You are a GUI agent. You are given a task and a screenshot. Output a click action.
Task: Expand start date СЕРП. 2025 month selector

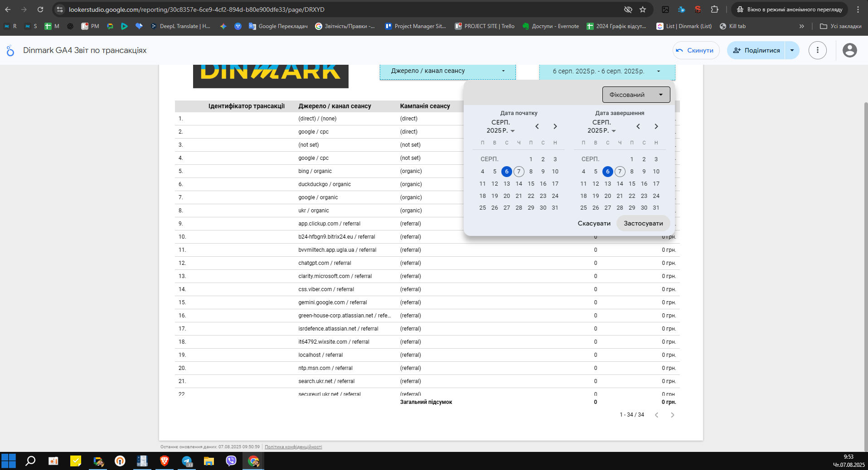coord(501,126)
